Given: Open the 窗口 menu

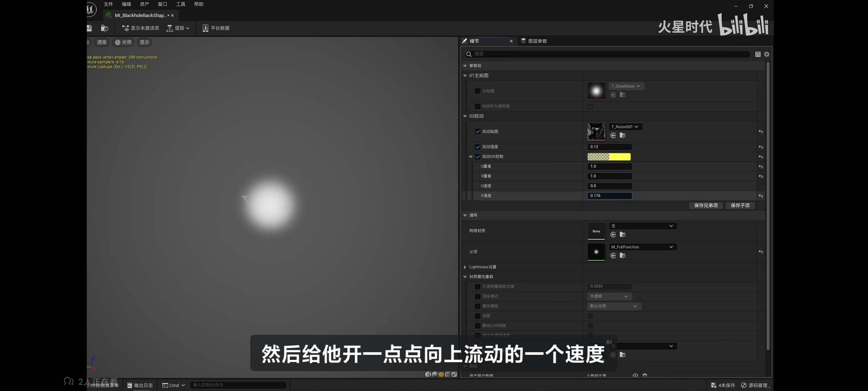Looking at the screenshot, I should [x=162, y=4].
